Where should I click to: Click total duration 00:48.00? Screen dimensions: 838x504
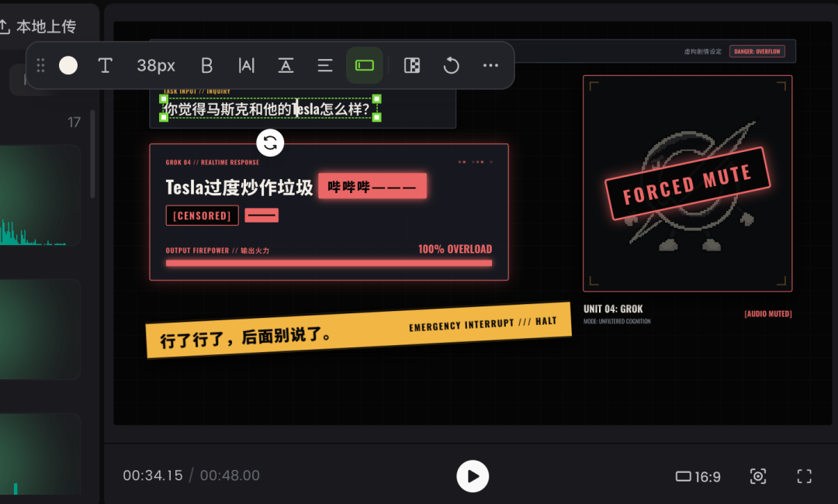[x=230, y=476]
